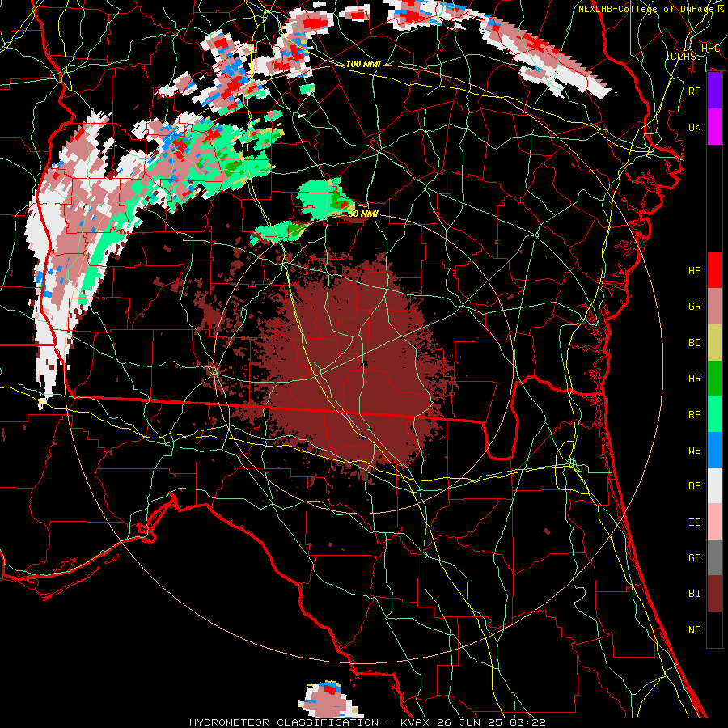Click the HR dark green legend swatch

point(714,378)
